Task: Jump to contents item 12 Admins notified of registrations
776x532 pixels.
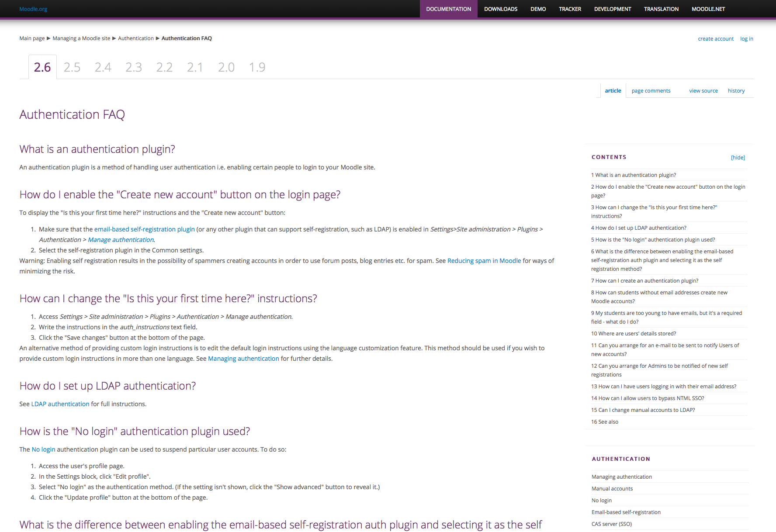Action: [x=659, y=370]
